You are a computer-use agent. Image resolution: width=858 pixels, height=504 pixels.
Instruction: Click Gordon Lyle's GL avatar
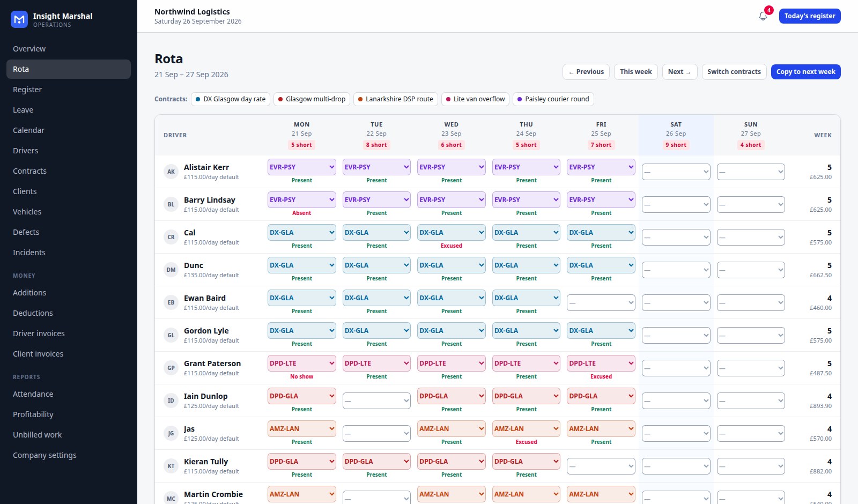tap(171, 335)
